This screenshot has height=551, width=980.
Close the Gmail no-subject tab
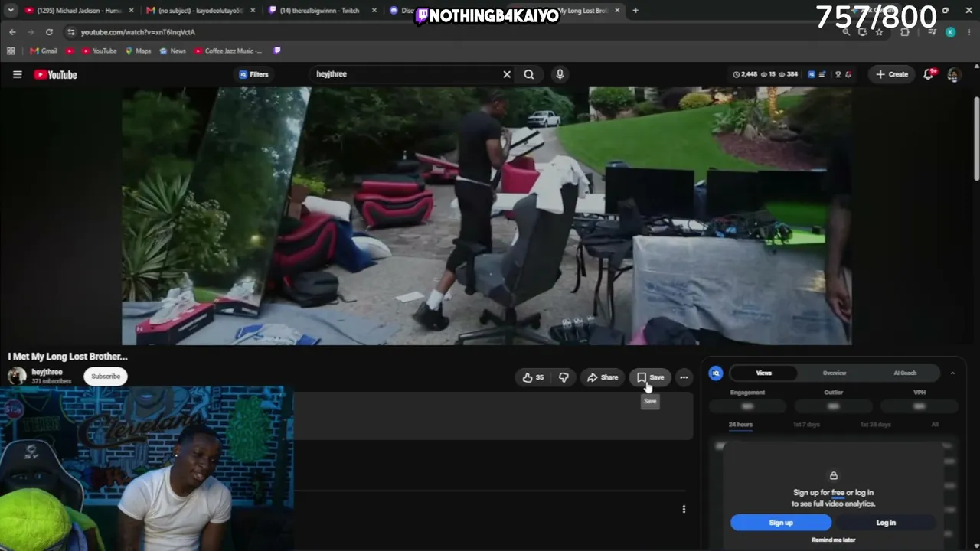pos(253,11)
